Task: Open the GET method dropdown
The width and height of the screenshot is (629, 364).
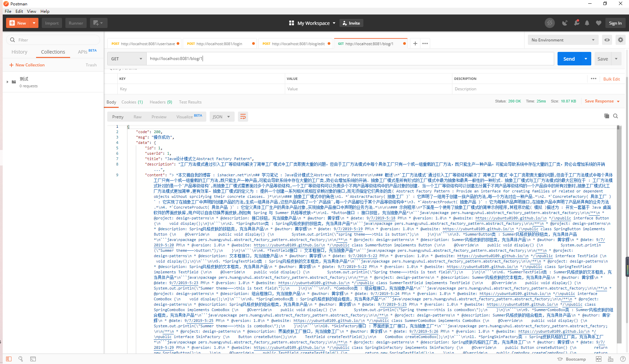Action: [127, 59]
